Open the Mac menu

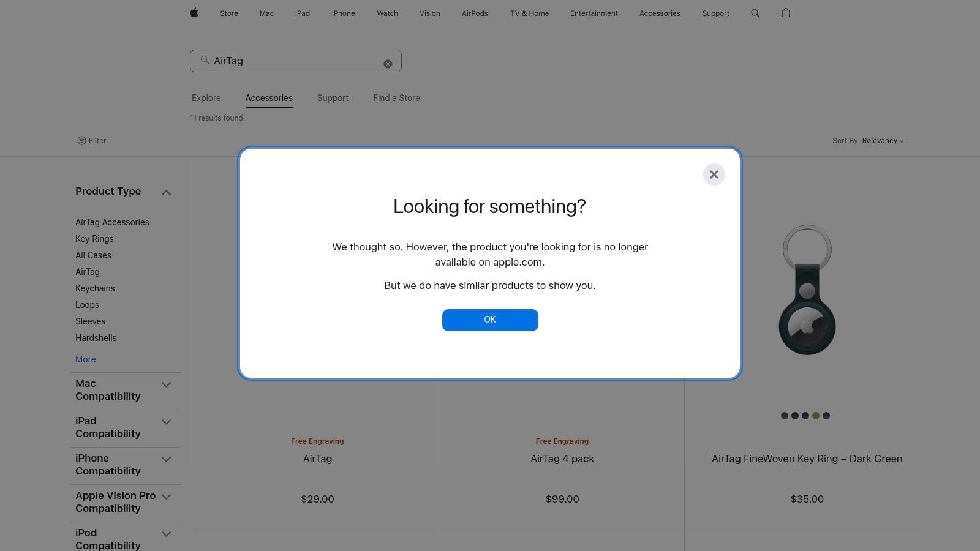pos(266,13)
